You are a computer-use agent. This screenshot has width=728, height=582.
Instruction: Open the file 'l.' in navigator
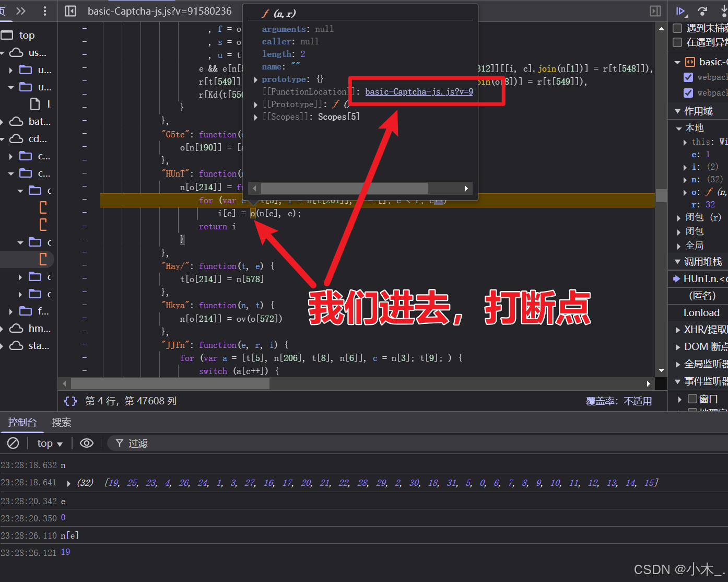(41, 104)
